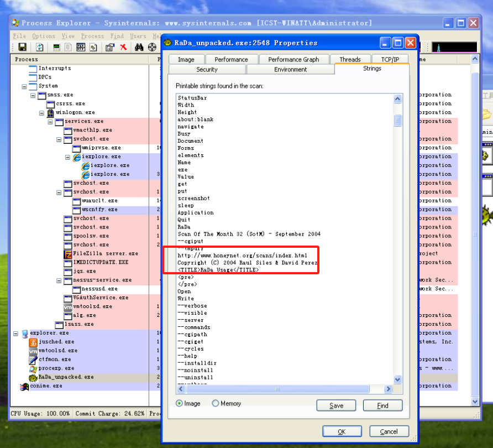Click the vm icon beside services vmtoolsd.exe
493x448 pixels.
[68, 307]
